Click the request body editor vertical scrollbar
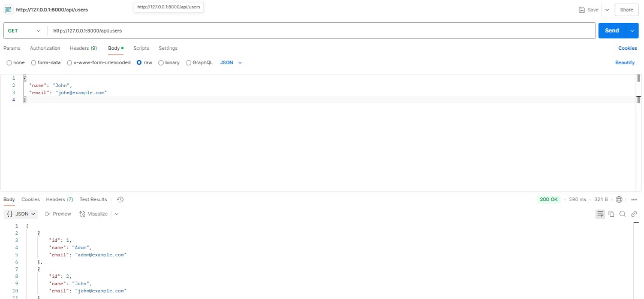Screen dimensions: 644x299 pyautogui.click(x=639, y=79)
